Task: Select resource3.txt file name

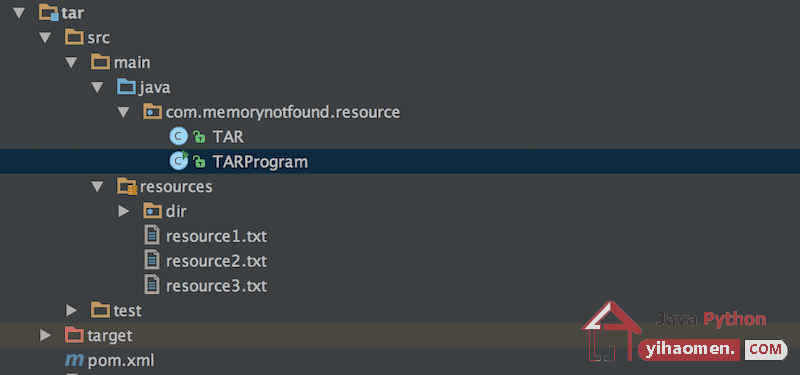Action: pyautogui.click(x=216, y=286)
